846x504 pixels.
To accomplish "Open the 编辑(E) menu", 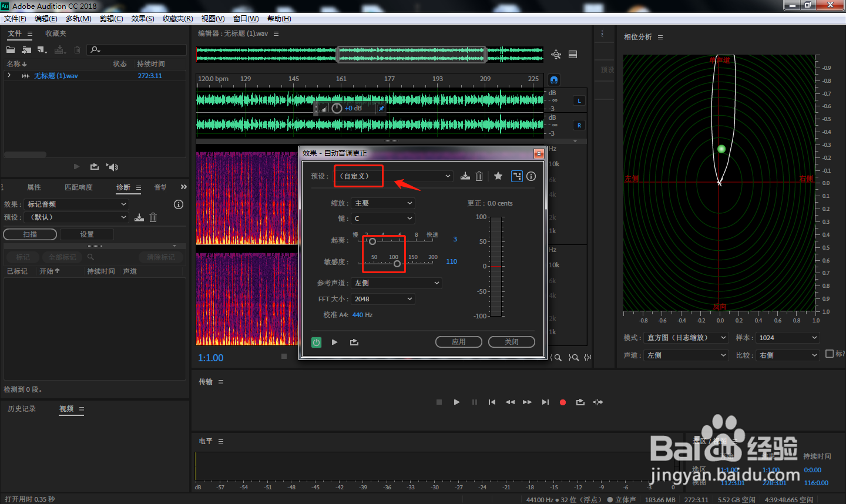I will (46, 19).
